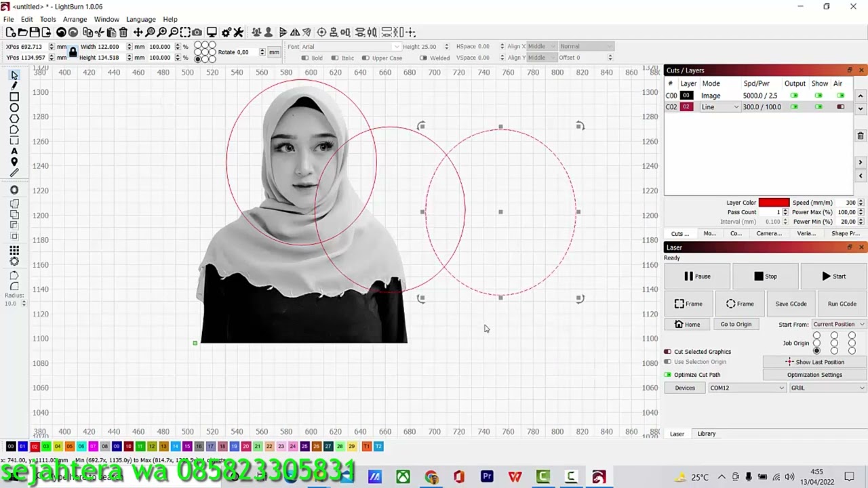
Task: Click Go to Origin button
Action: 736,324
